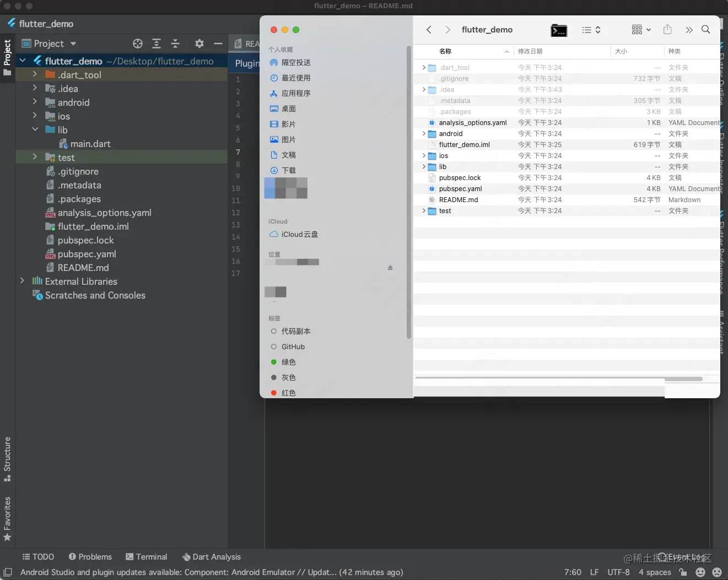Open the Dart Analysis tab
Viewport: 728px width, 580px height.
point(211,557)
